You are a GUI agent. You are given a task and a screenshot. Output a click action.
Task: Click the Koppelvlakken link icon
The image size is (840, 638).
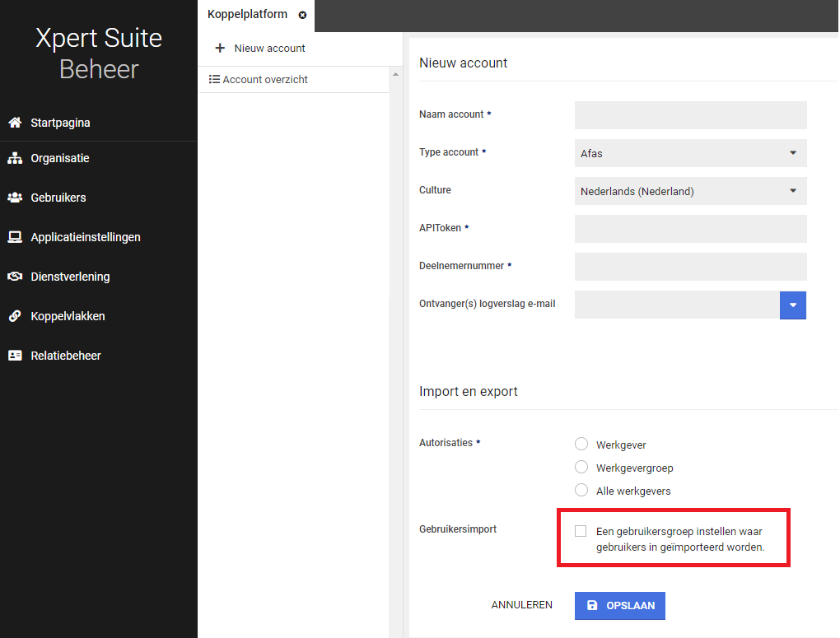[x=15, y=316]
